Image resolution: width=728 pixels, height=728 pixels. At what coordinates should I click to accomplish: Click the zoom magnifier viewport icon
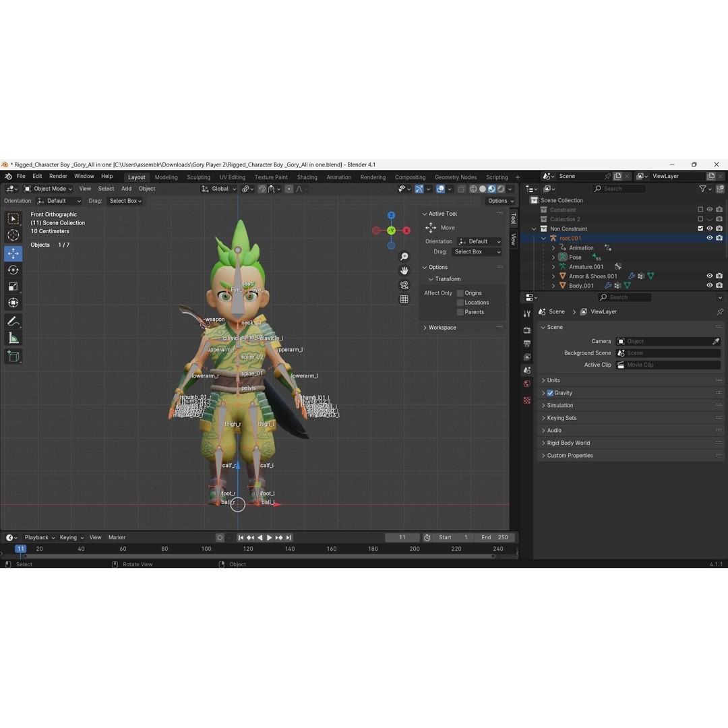pos(404,257)
